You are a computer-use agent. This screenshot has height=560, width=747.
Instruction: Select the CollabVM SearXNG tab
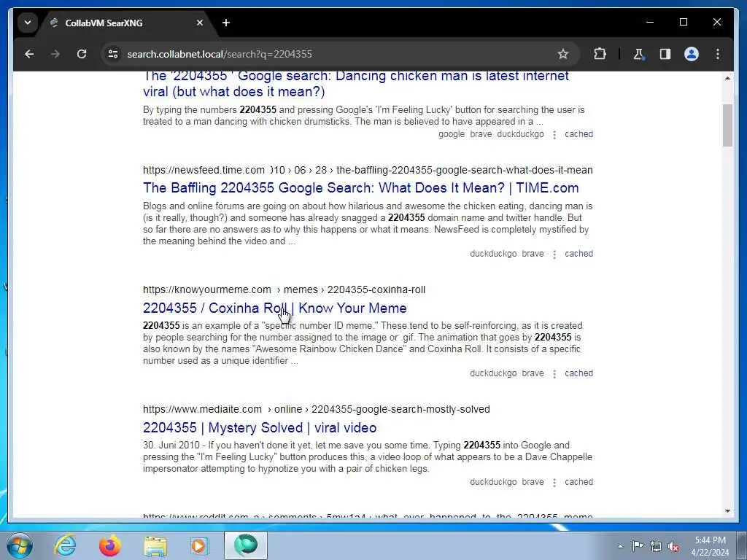[128, 23]
